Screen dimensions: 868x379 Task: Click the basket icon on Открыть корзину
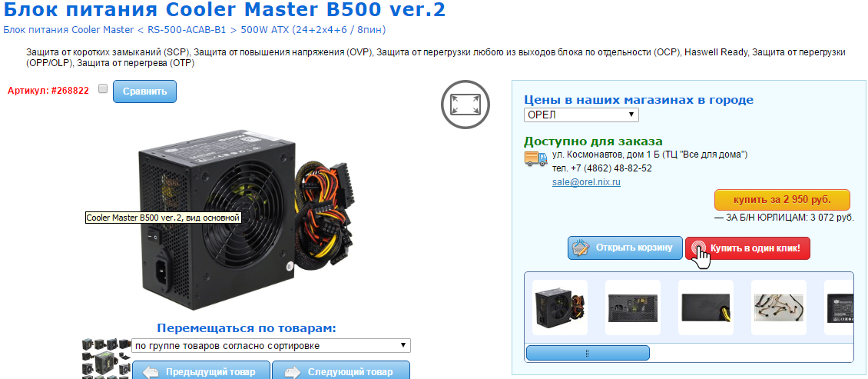(x=580, y=248)
